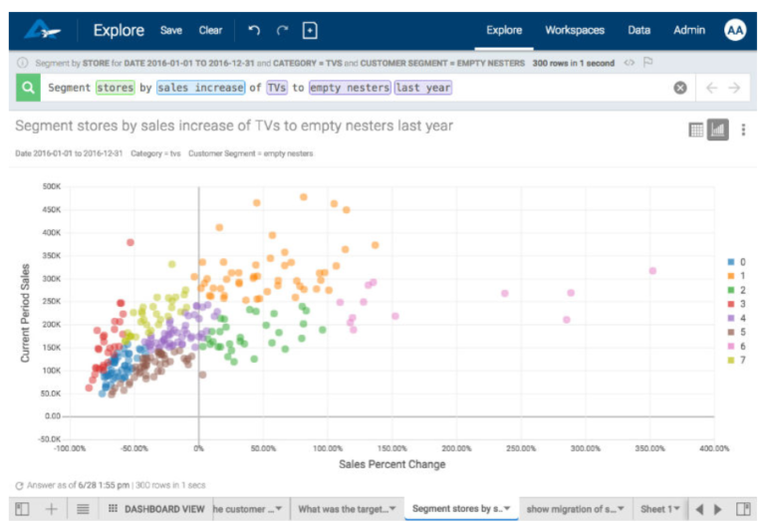Image resolution: width=765 pixels, height=532 pixels.
Task: Click the redo arrow icon
Action: tap(282, 31)
